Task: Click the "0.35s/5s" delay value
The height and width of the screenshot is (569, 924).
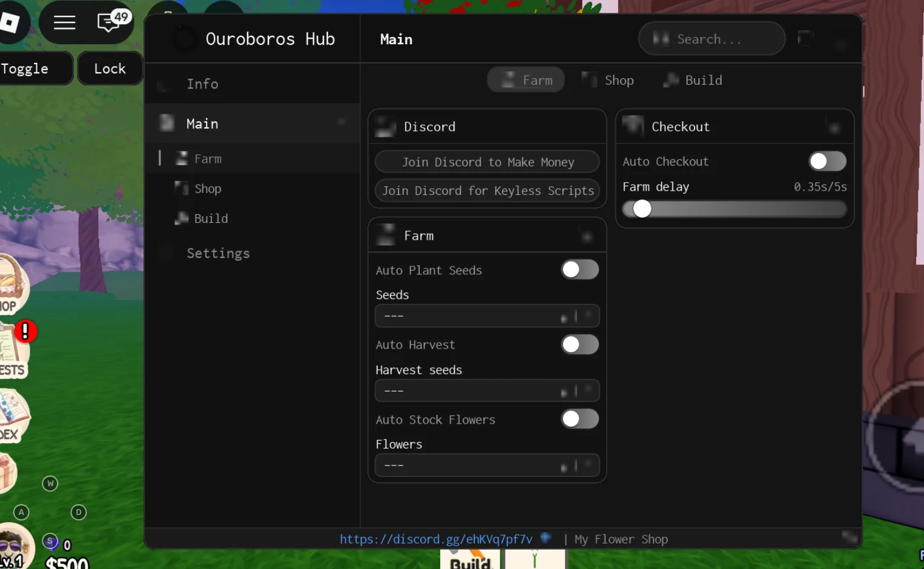Action: (x=820, y=186)
